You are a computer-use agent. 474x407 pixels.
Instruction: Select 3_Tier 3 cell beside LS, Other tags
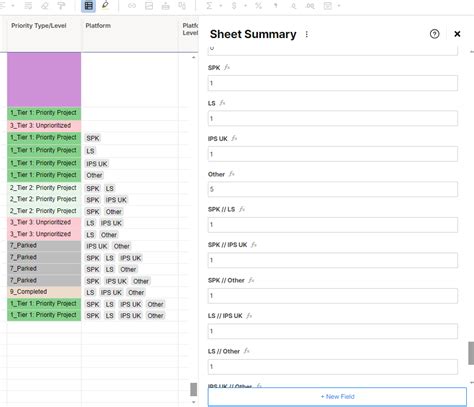coord(44,234)
